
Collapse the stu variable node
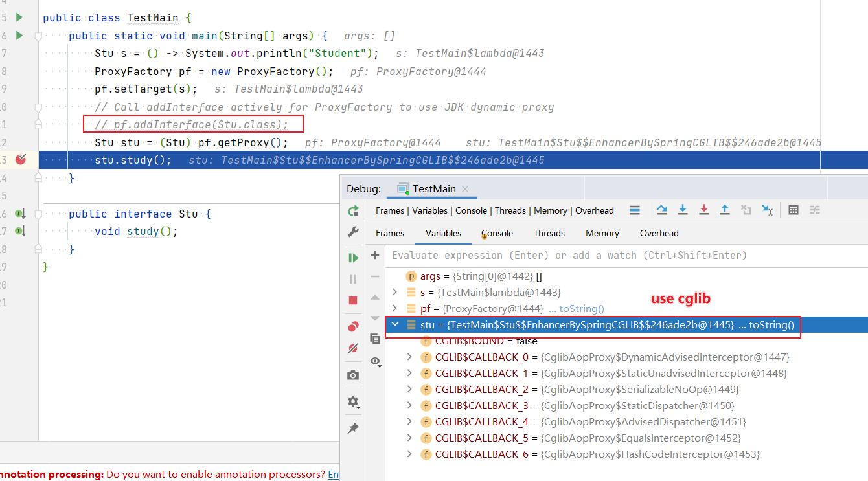[394, 324]
